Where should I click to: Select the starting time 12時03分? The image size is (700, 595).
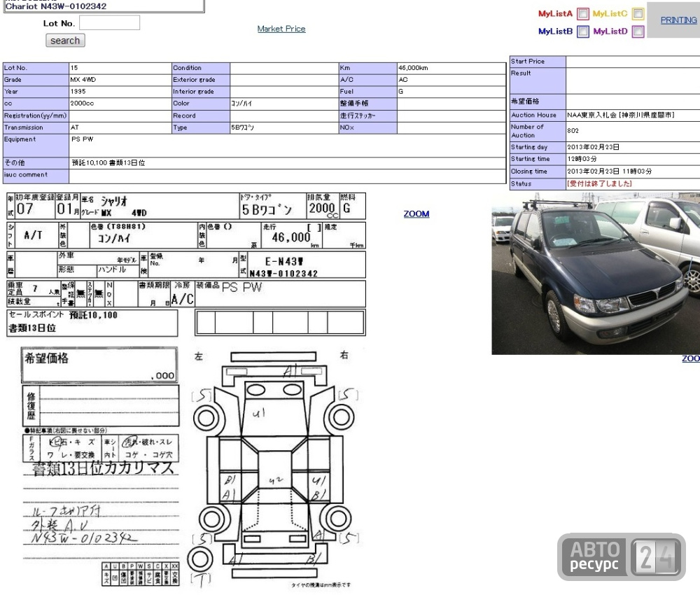pyautogui.click(x=582, y=159)
